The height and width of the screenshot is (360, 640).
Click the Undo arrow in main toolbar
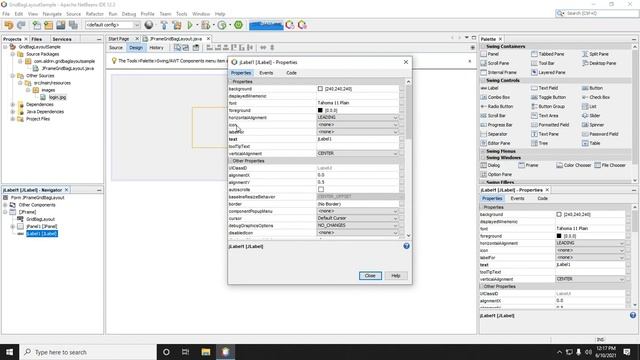[9, 25]
